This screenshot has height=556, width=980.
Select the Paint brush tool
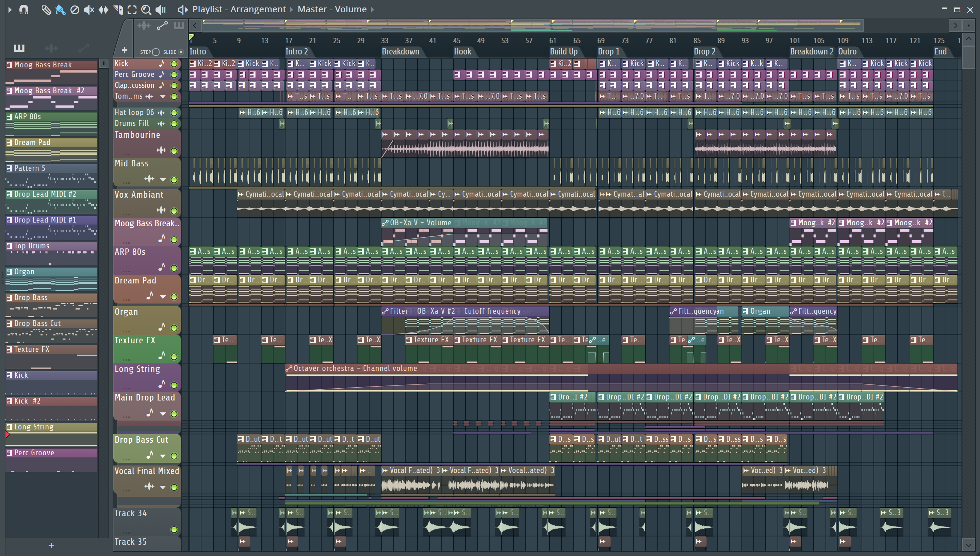tap(60, 10)
